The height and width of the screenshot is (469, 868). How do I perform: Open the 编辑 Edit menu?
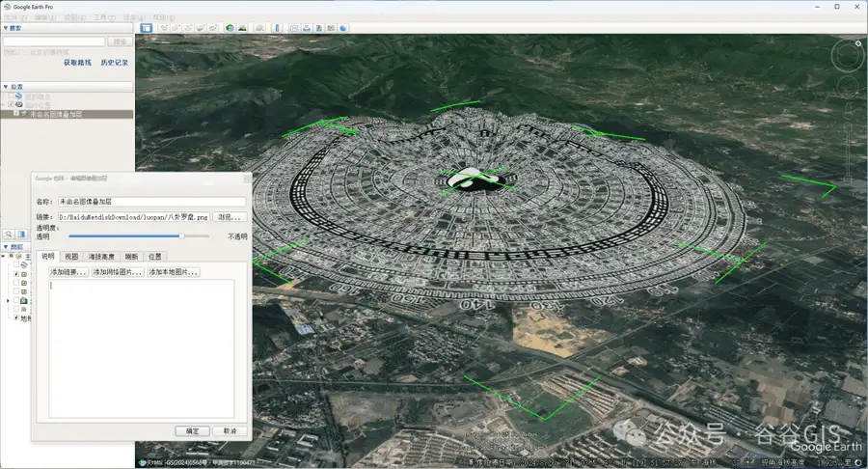(44, 17)
